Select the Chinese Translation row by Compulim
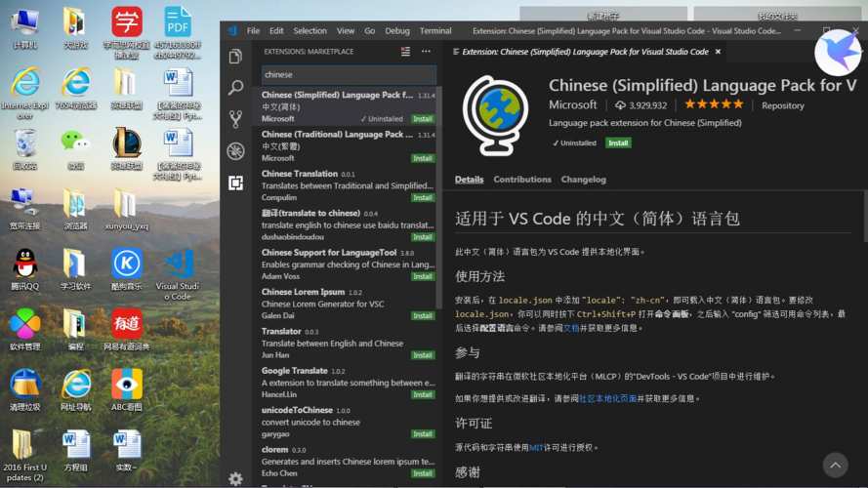This screenshot has height=488, width=868. pyautogui.click(x=345, y=185)
